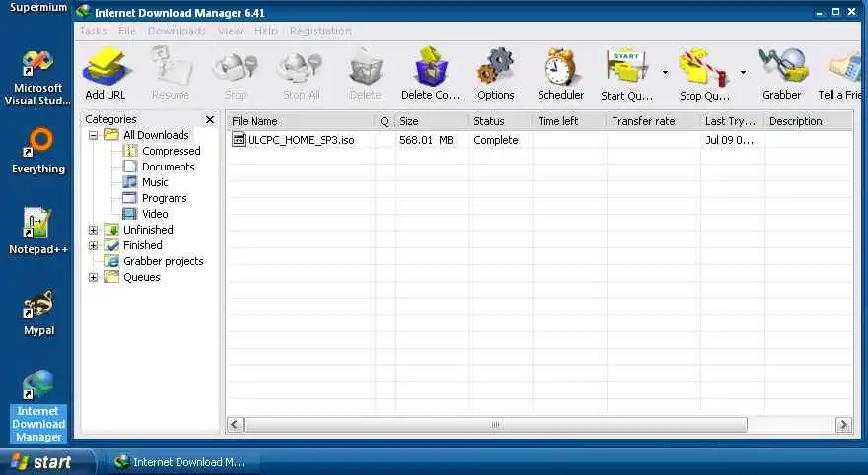The height and width of the screenshot is (475, 868).
Task: Open the Tasks menu
Action: coord(93,31)
